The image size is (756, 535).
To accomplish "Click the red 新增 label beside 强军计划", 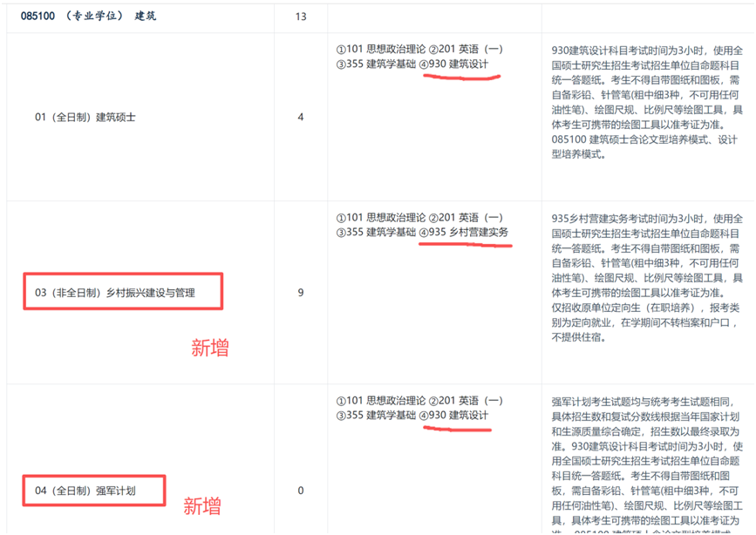I will 201,506.
